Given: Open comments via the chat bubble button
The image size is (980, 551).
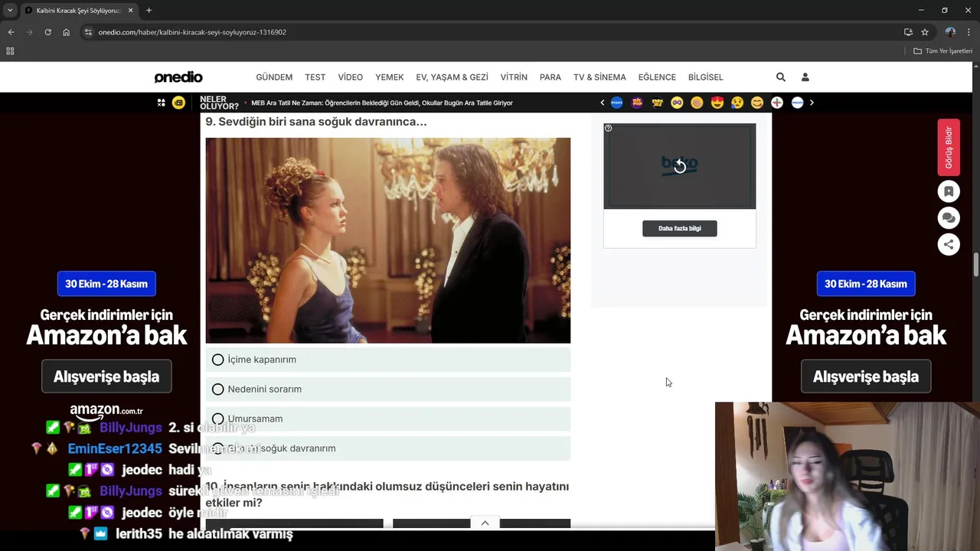Looking at the screenshot, I should (949, 218).
